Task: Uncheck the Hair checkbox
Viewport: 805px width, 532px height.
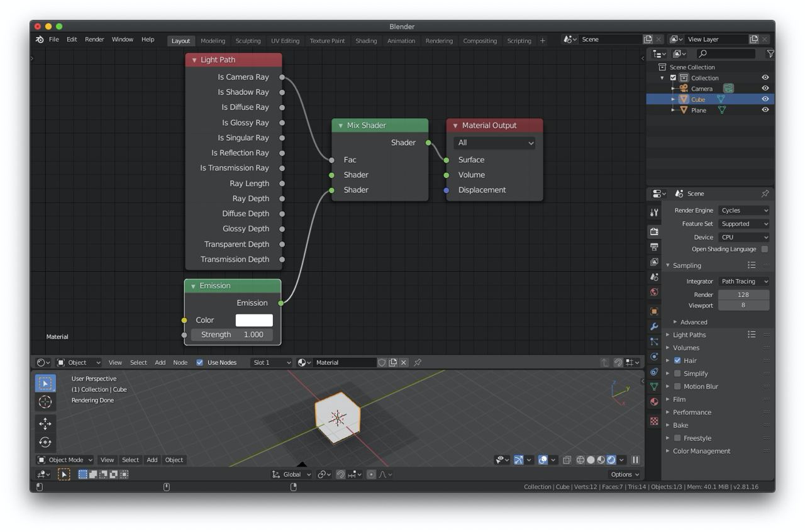Action: [677, 360]
